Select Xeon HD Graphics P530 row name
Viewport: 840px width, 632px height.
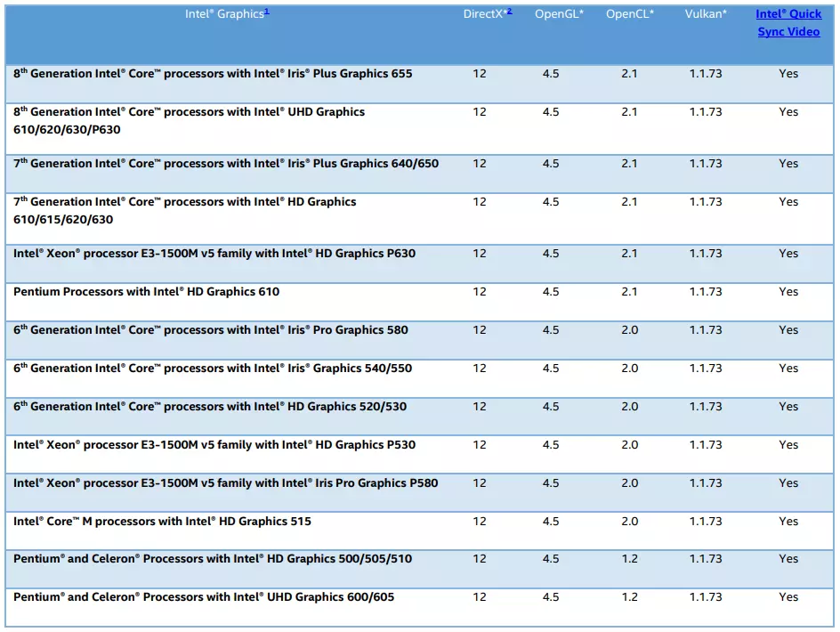click(214, 445)
